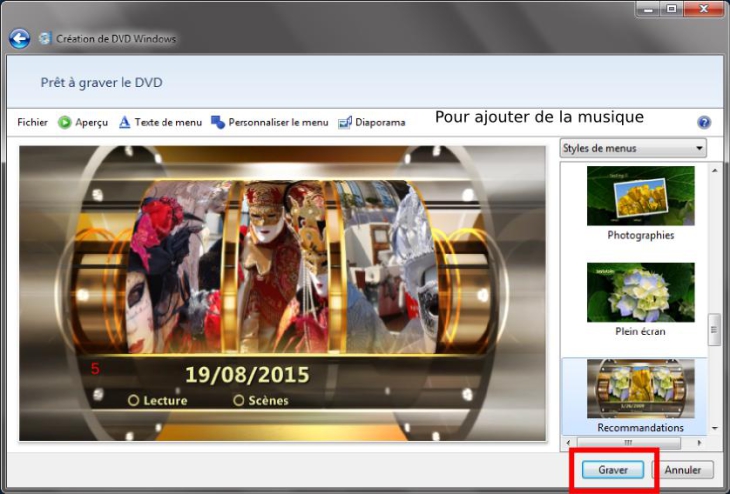Open Diaporama settings
The height and width of the screenshot is (494, 730).
click(380, 122)
